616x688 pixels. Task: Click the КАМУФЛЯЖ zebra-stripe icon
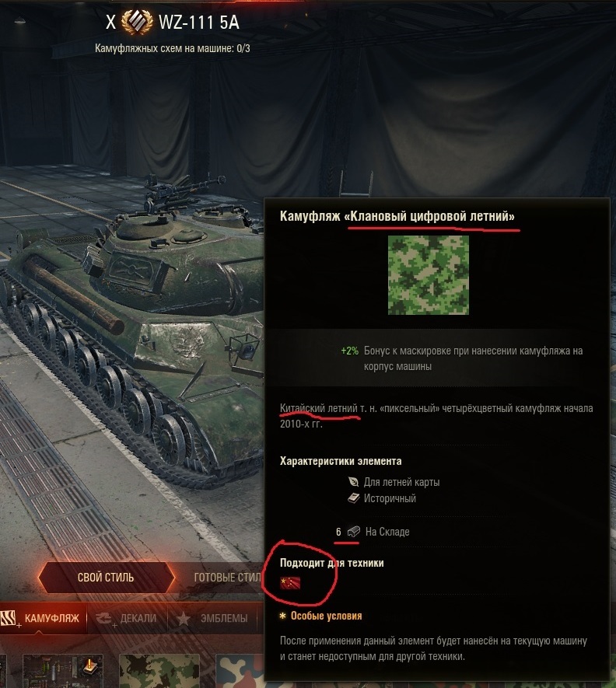coord(9,618)
